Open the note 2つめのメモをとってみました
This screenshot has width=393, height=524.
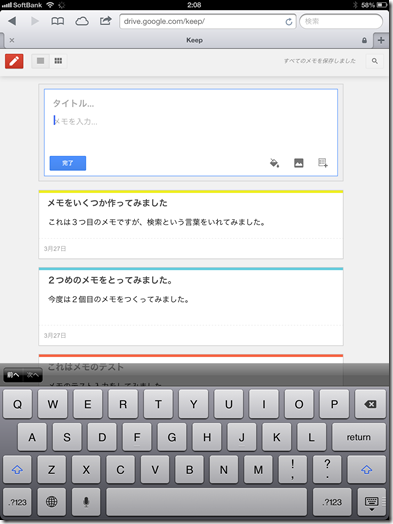click(x=191, y=306)
